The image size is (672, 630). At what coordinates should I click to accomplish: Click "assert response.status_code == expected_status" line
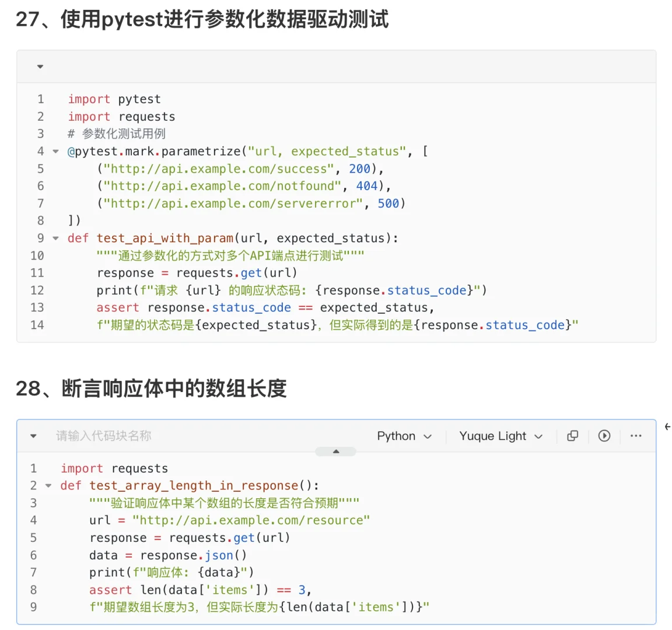click(x=265, y=308)
